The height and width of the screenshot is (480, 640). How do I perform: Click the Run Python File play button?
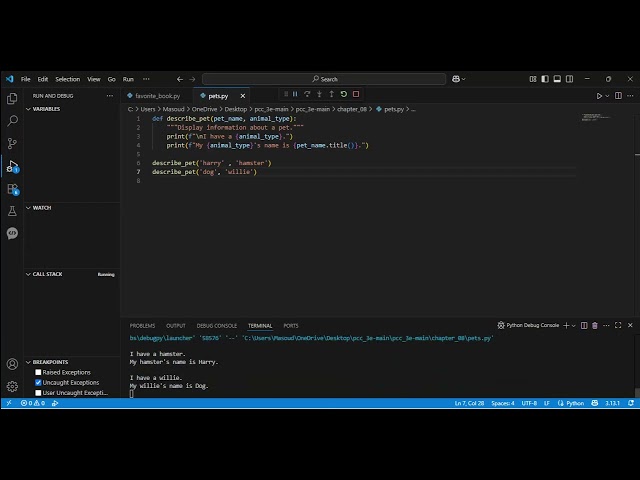(599, 96)
